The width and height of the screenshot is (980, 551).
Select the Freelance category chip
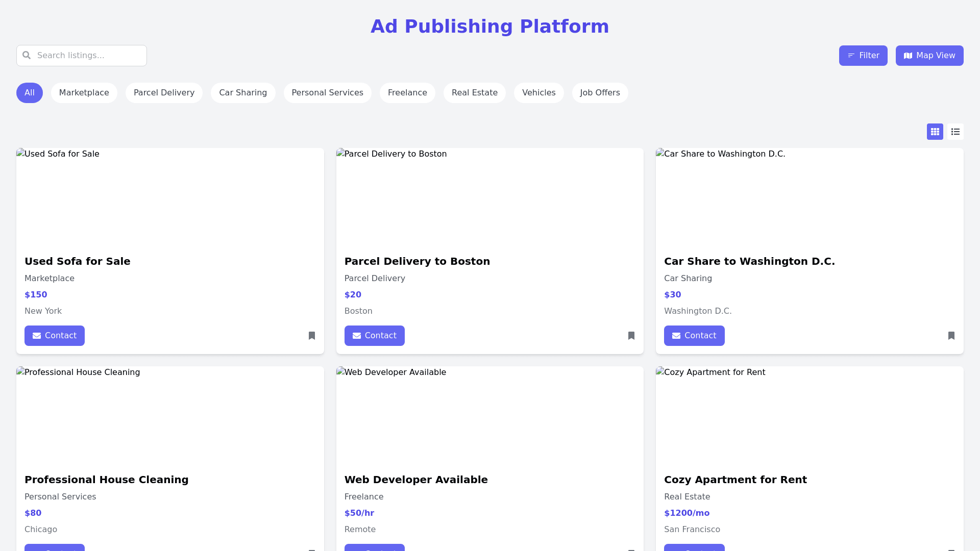(x=407, y=93)
